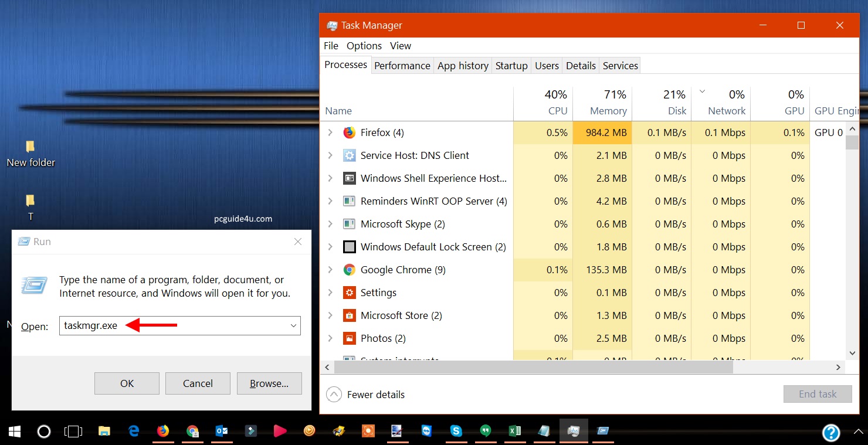Image resolution: width=868 pixels, height=445 pixels.
Task: Switch to the Startup tab
Action: [511, 66]
